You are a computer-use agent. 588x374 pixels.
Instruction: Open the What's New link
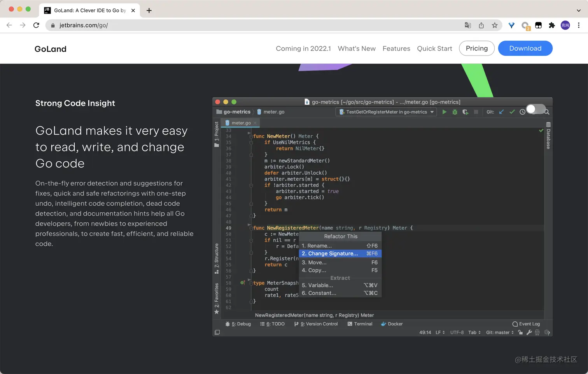(357, 49)
